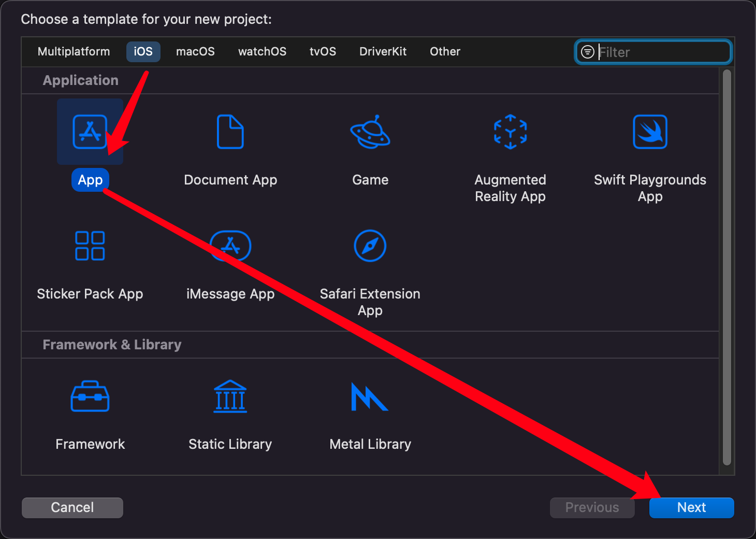The height and width of the screenshot is (539, 756).
Task: Select the App template icon
Action: (90, 132)
